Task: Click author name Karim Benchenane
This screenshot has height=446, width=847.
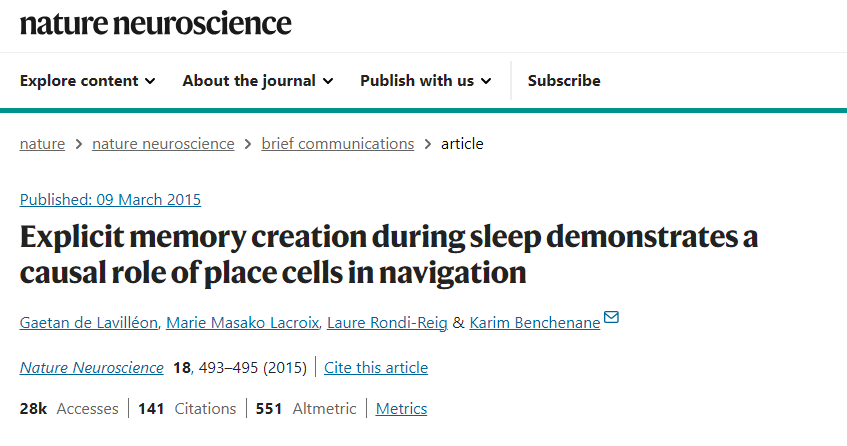Action: [x=534, y=323]
